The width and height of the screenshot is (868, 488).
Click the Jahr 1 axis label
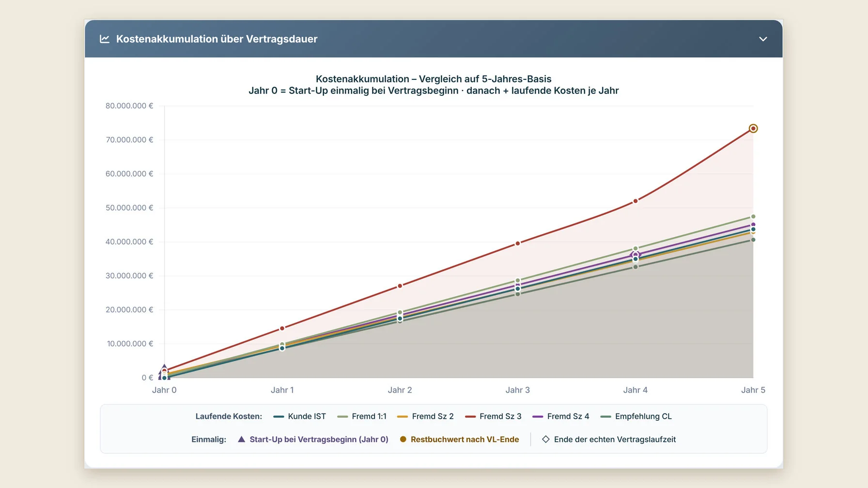click(x=282, y=390)
